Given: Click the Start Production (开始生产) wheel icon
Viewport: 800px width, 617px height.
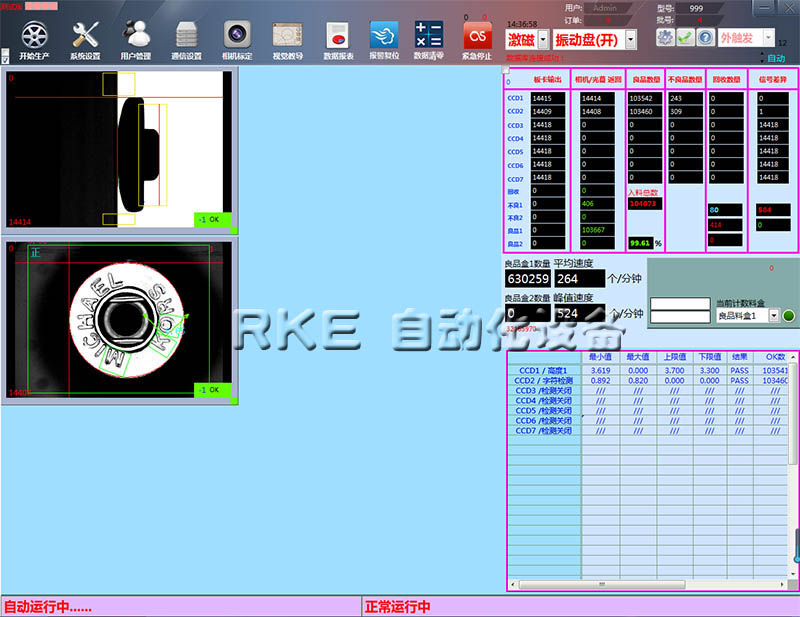Looking at the screenshot, I should click(x=33, y=35).
